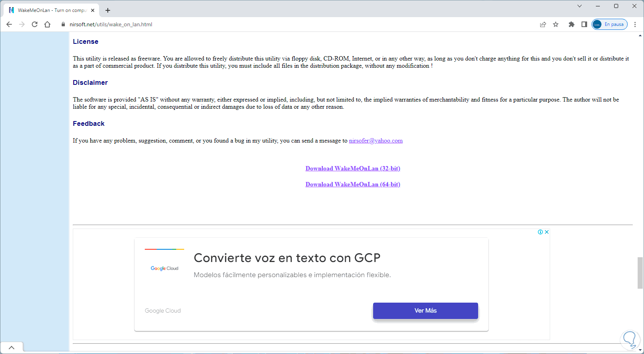Reload the current page
The image size is (644, 354).
tap(35, 24)
